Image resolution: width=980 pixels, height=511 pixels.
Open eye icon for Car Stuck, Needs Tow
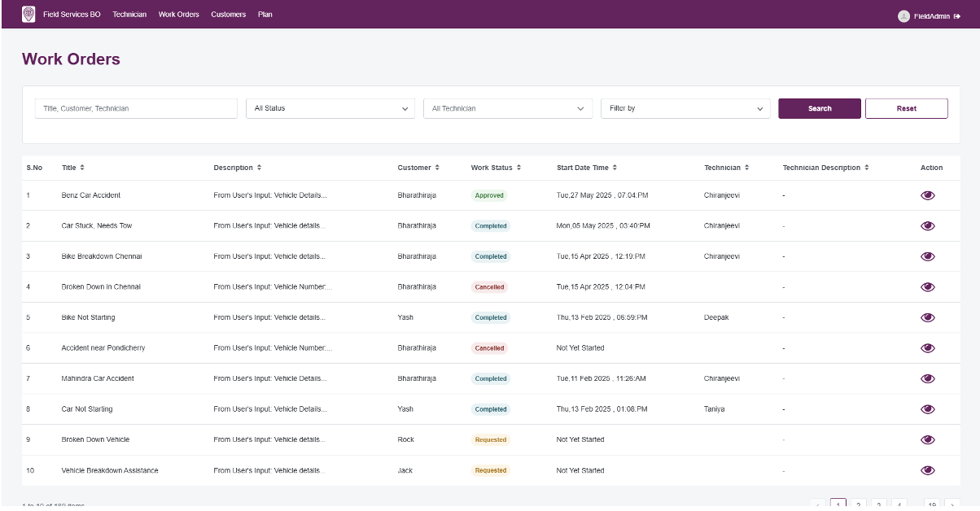point(927,226)
